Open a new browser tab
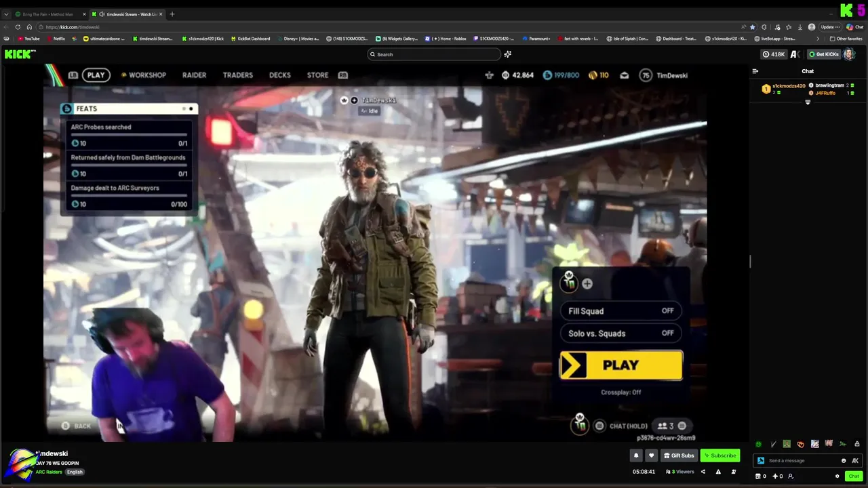The width and height of the screenshot is (868, 488). [172, 14]
